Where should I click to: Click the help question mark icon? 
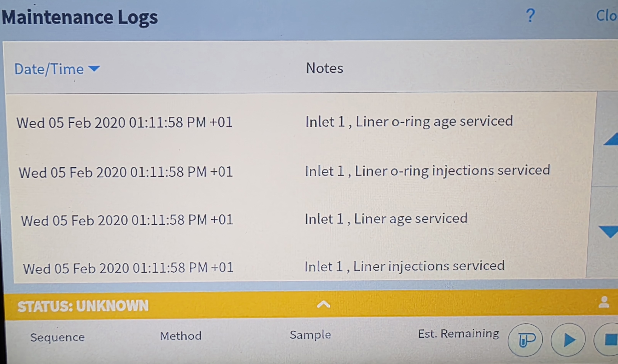530,16
